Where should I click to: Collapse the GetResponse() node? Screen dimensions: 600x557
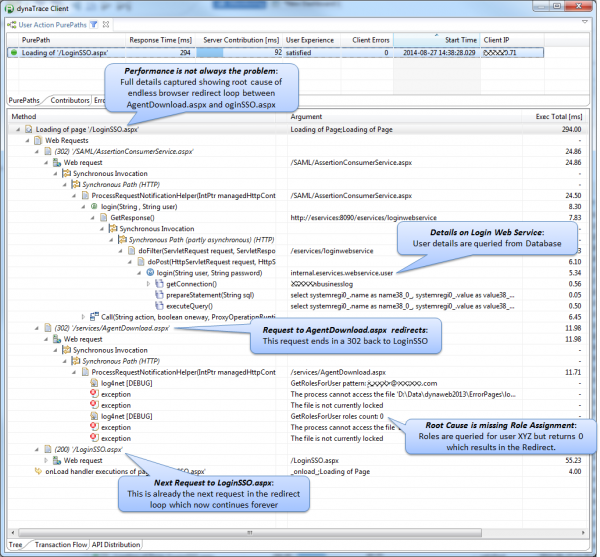coord(93,218)
